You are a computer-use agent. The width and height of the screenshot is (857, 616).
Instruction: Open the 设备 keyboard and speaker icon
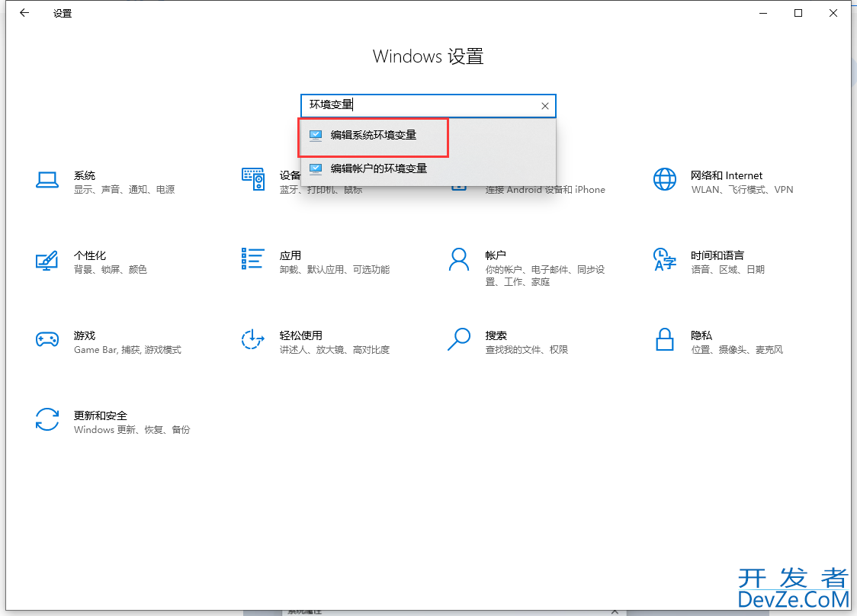pos(253,178)
